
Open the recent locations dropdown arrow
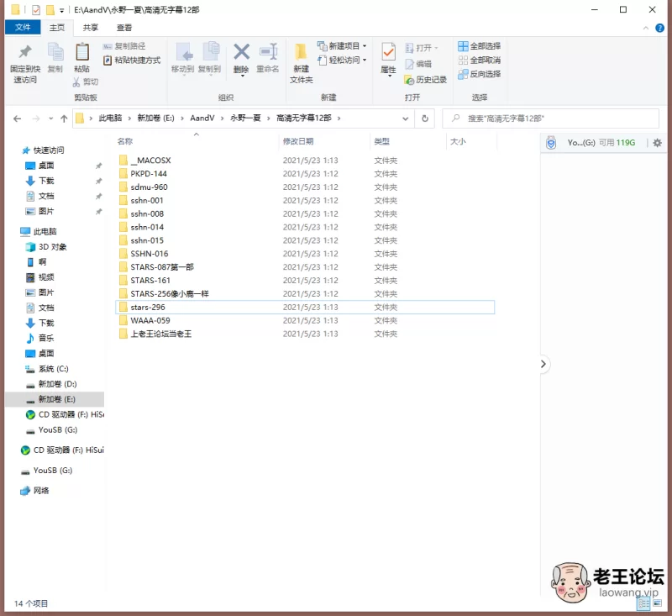pyautogui.click(x=50, y=118)
